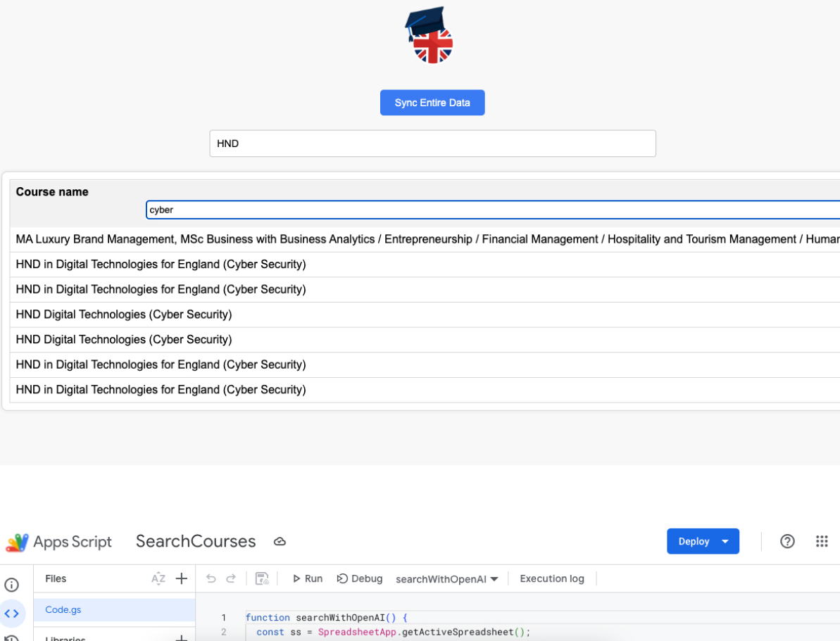Image resolution: width=840 pixels, height=641 pixels.
Task: Open the Google apps grid icon
Action: pos(822,541)
